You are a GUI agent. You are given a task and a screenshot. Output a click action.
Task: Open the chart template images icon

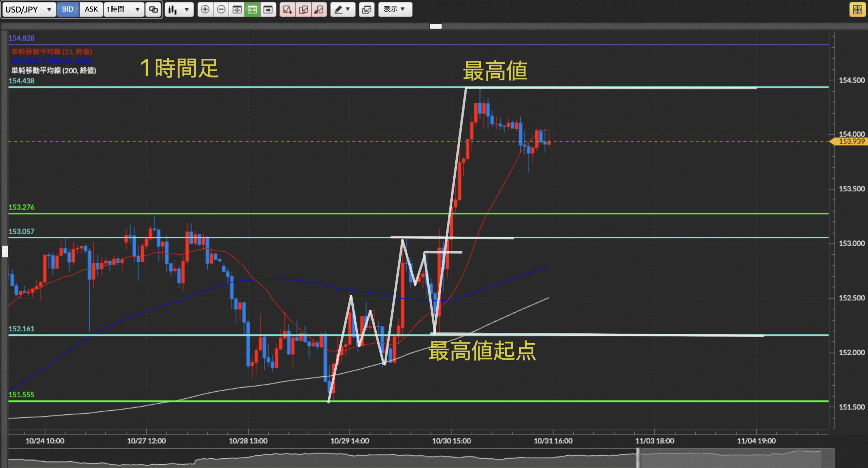point(367,9)
